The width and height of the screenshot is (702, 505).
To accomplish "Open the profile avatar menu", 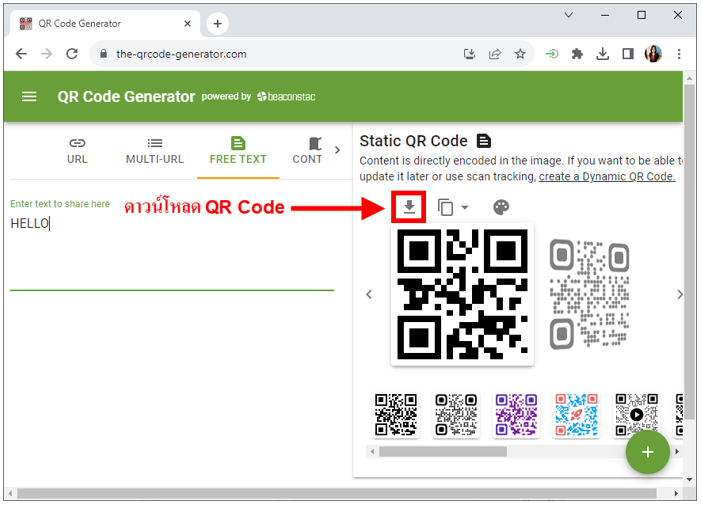I will (x=653, y=54).
